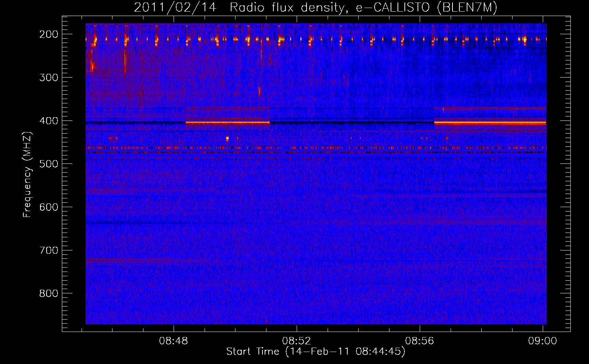The width and height of the screenshot is (589, 364).
Task: Click the 08:52 time tick label
Action: point(297,341)
